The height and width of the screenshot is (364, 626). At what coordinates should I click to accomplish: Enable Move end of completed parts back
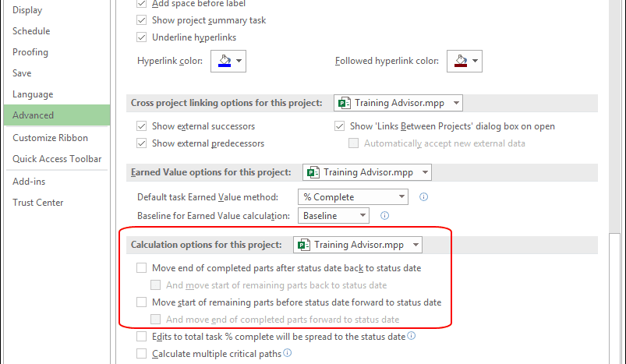pos(141,268)
